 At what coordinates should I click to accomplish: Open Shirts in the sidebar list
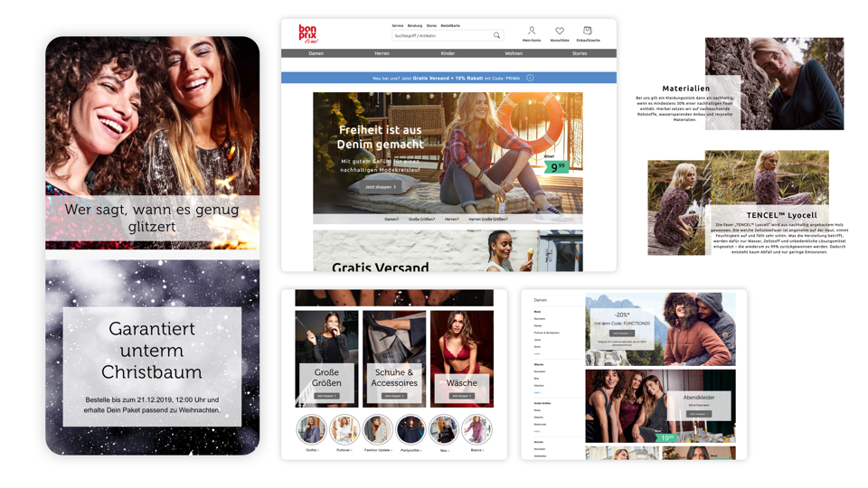click(537, 346)
